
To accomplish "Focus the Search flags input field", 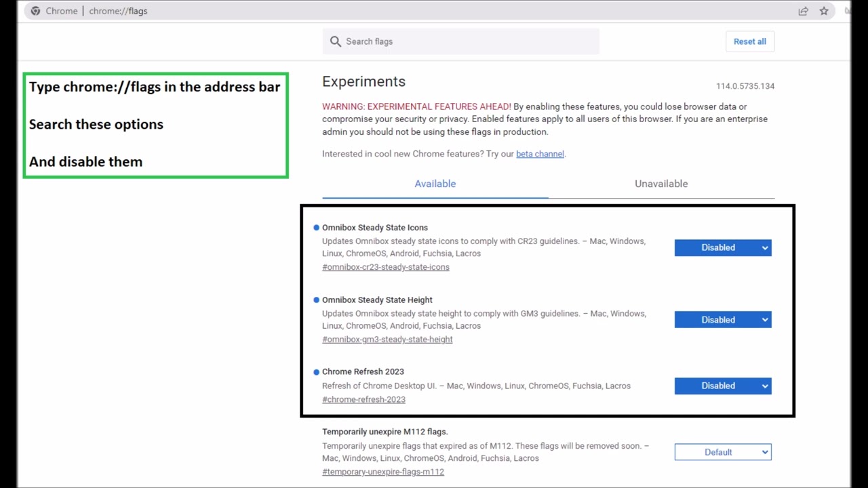I will point(461,41).
